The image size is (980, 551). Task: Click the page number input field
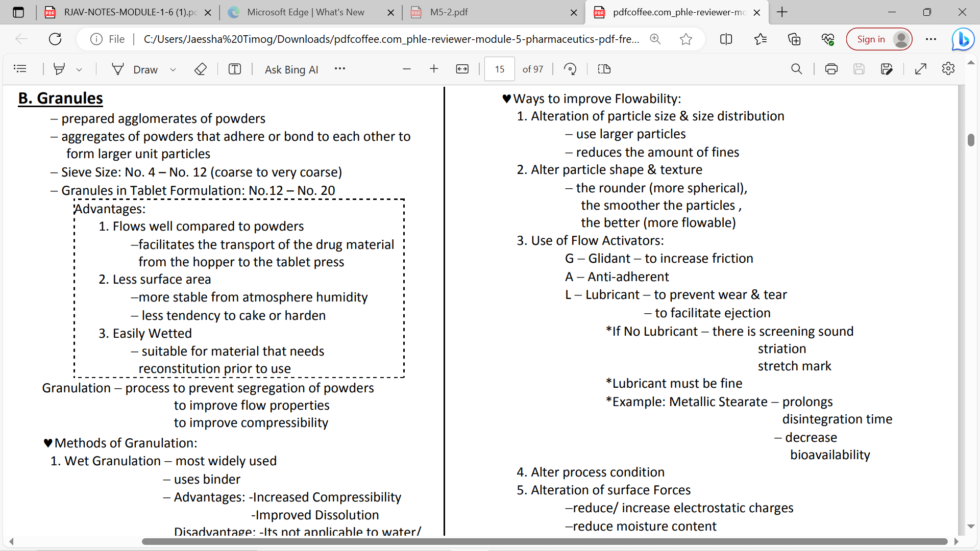tap(499, 69)
